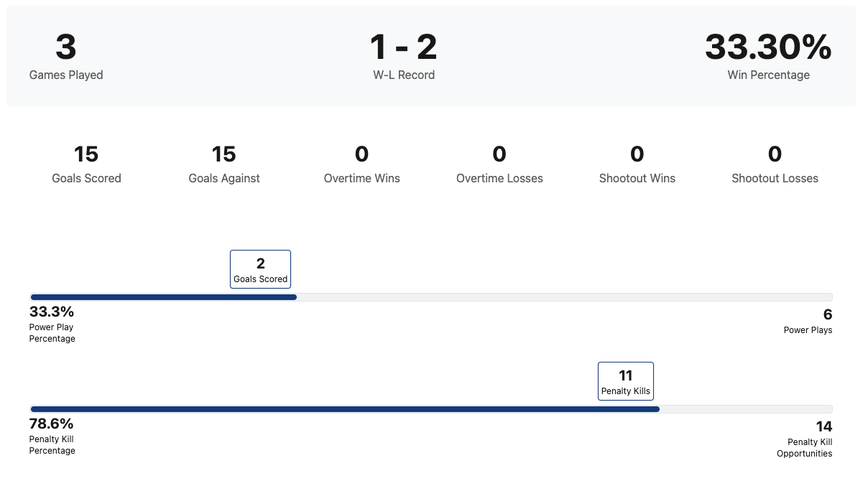Select the Shootout Wins stat
The image size is (868, 486).
pyautogui.click(x=637, y=164)
